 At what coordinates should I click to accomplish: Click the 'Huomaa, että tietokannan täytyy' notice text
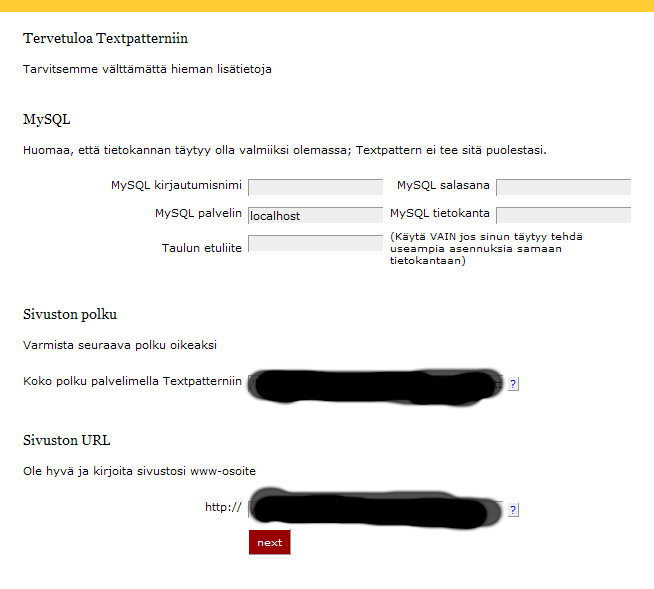(x=284, y=150)
